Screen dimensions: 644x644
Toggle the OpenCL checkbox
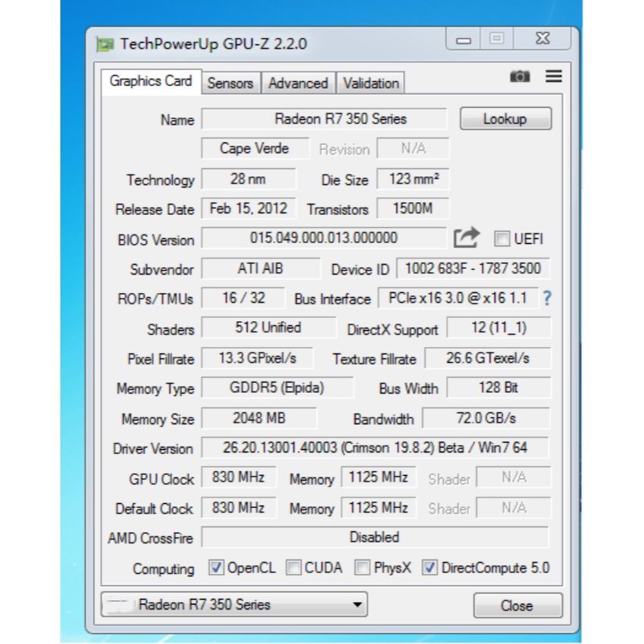[216, 568]
